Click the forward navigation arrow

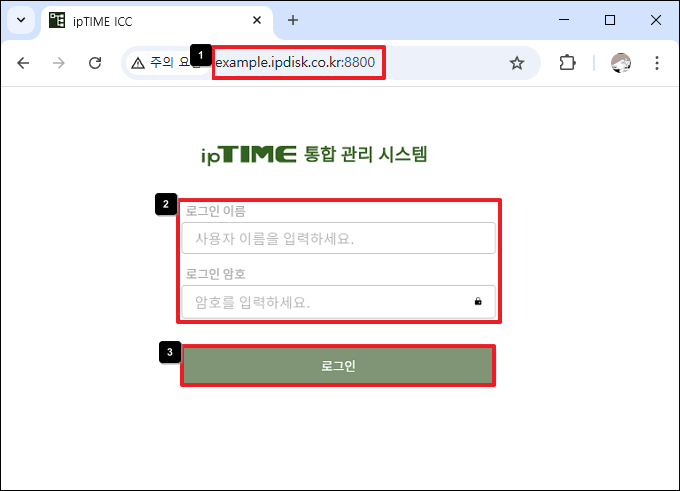click(x=59, y=63)
